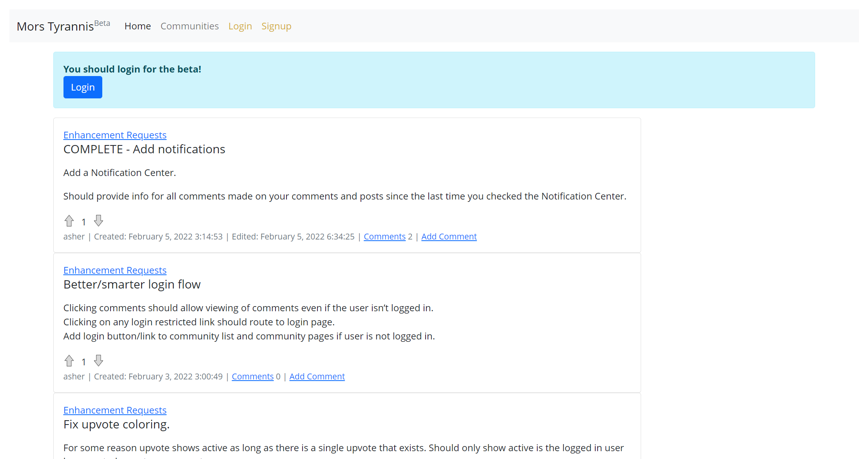
Task: Go to Communities in navbar
Action: coord(190,26)
